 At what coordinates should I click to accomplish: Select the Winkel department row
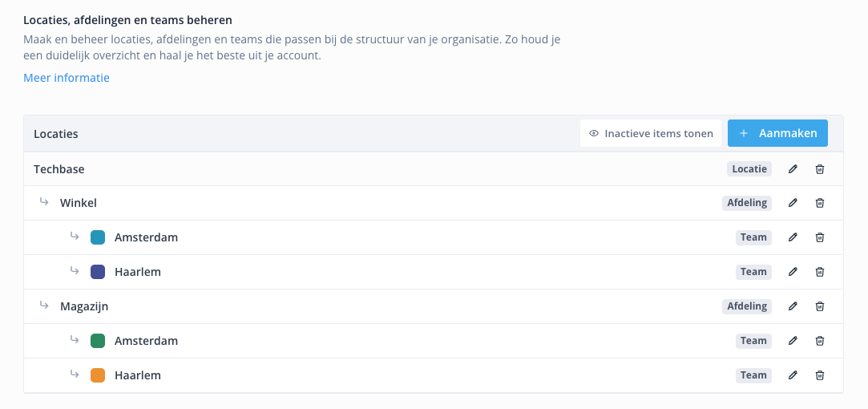pyautogui.click(x=79, y=203)
